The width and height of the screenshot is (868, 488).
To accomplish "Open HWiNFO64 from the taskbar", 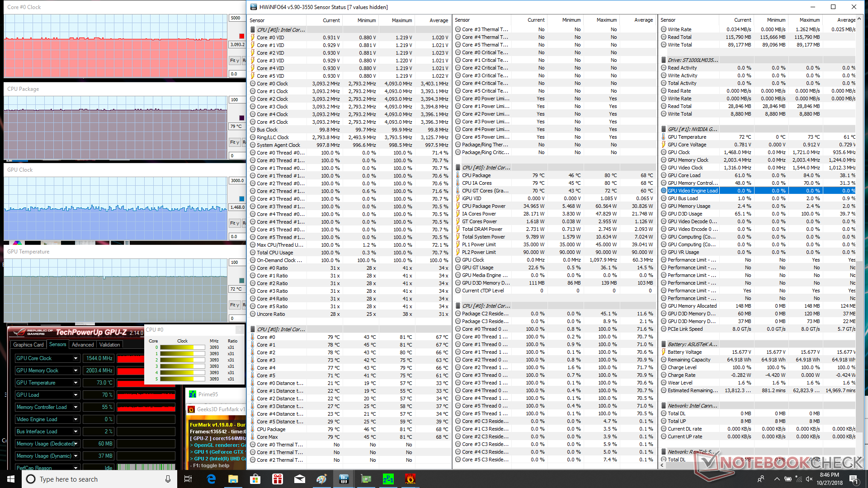I will tap(344, 479).
